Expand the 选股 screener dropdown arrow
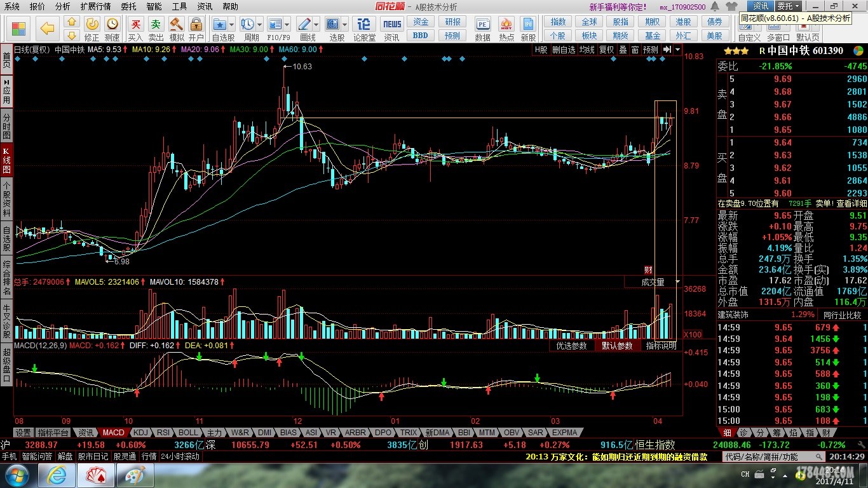Viewport: 868px width, 488px height. click(x=344, y=25)
